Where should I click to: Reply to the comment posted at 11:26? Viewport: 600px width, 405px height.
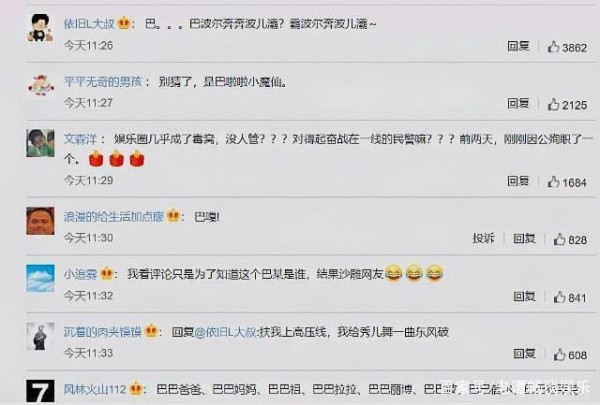point(518,46)
